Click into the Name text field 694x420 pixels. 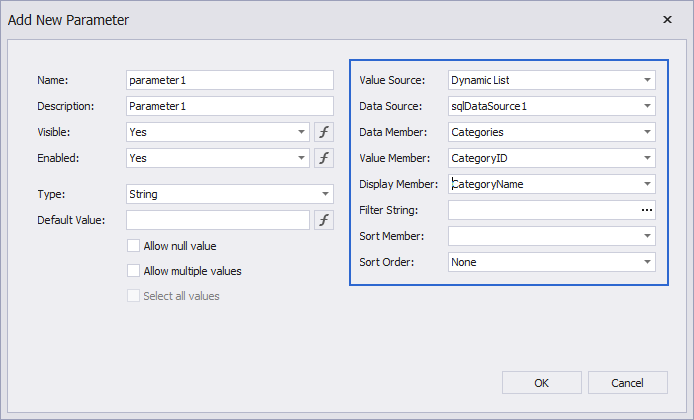coord(229,80)
